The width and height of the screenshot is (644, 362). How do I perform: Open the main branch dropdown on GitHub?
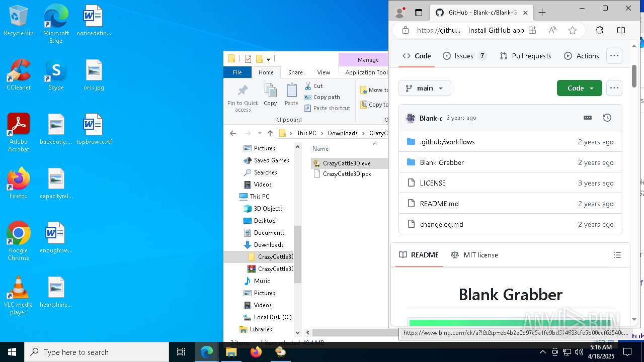pyautogui.click(x=425, y=88)
